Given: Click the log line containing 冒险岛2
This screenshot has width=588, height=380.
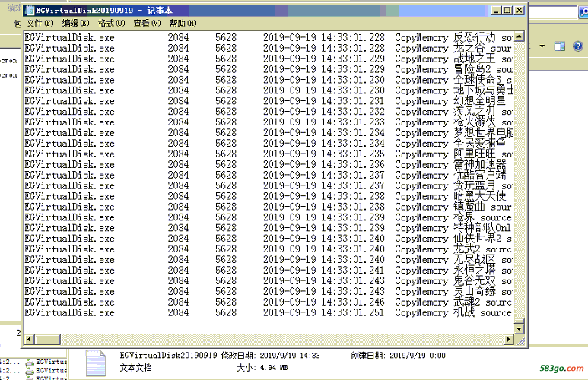Looking at the screenshot, I should [269, 69].
